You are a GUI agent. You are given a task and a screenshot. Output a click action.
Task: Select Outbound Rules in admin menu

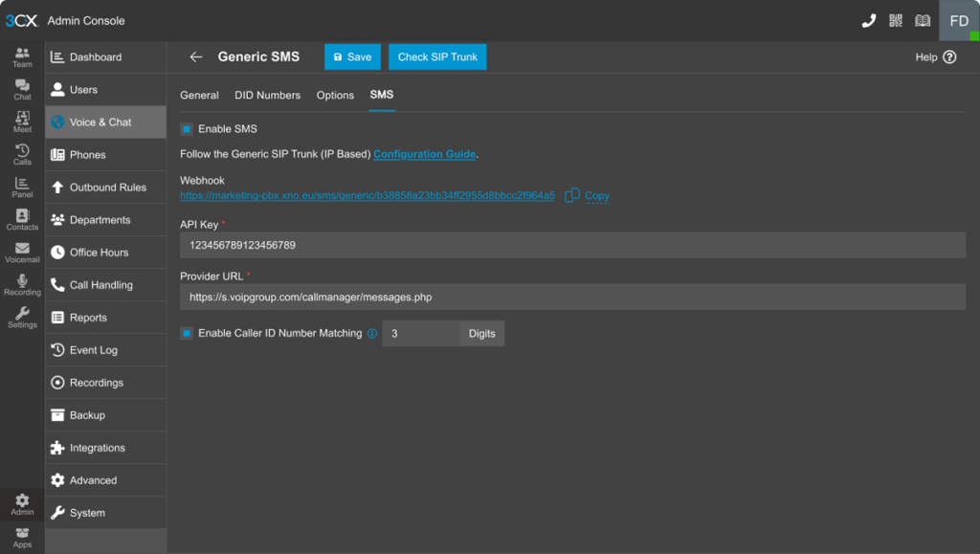(x=106, y=188)
